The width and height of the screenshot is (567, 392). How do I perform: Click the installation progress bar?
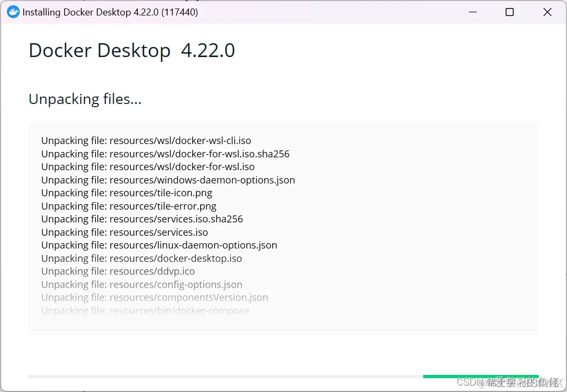tap(283, 377)
